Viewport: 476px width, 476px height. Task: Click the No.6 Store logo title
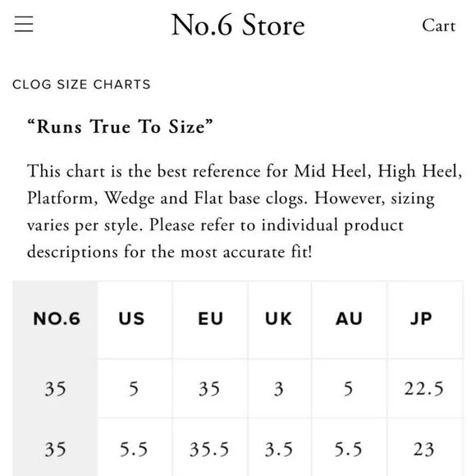238,25
